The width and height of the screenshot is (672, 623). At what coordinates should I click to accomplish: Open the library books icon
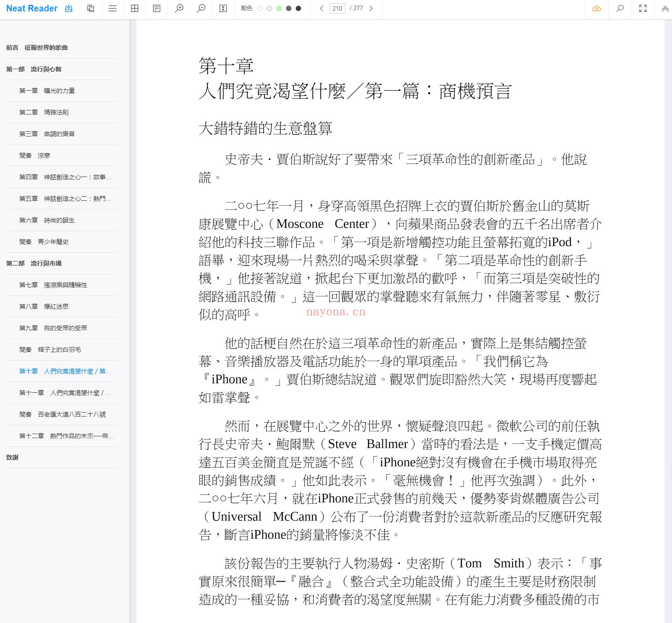[91, 8]
